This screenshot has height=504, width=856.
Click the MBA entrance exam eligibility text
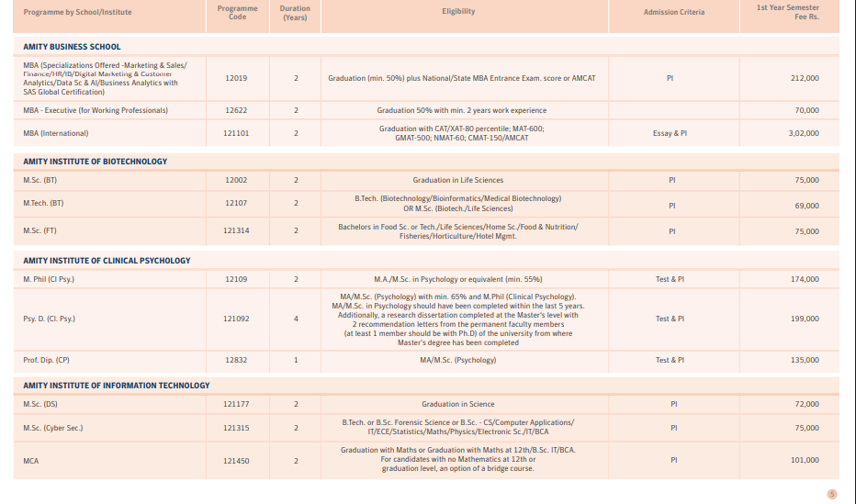click(462, 79)
